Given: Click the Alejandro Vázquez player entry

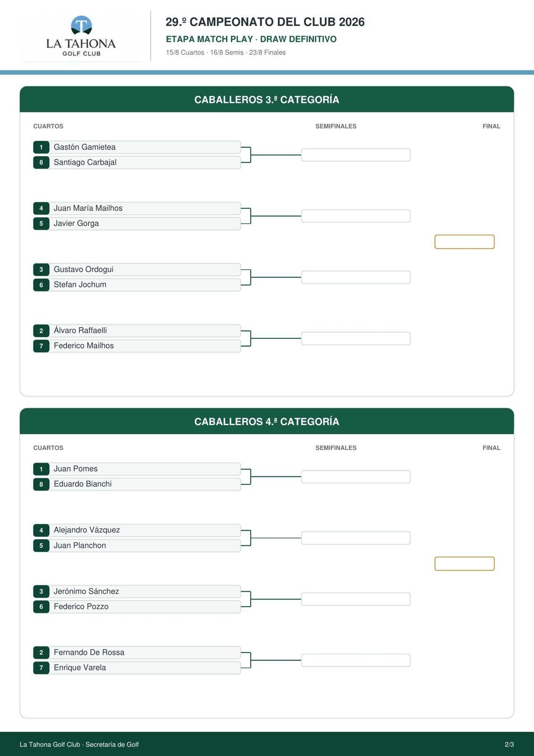Looking at the screenshot, I should click(137, 530).
